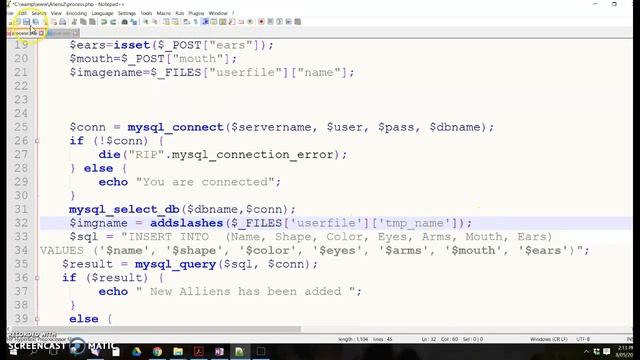The height and width of the screenshot is (360, 640).
Task: Click the Zoom Out toolbar icon
Action: tap(155, 22)
